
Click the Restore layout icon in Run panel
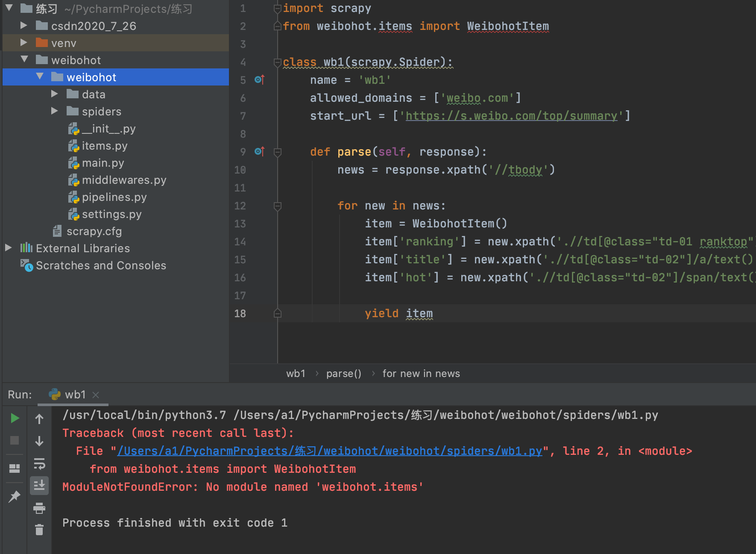pos(15,469)
